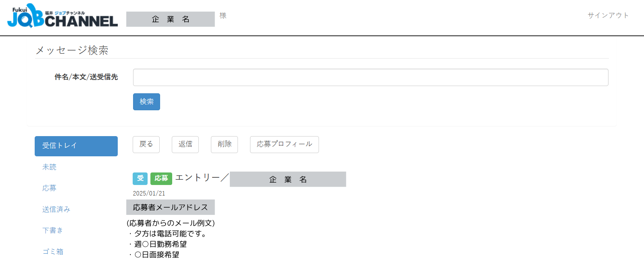Click the 返信 reply button
The height and width of the screenshot is (269, 644).
tap(185, 145)
